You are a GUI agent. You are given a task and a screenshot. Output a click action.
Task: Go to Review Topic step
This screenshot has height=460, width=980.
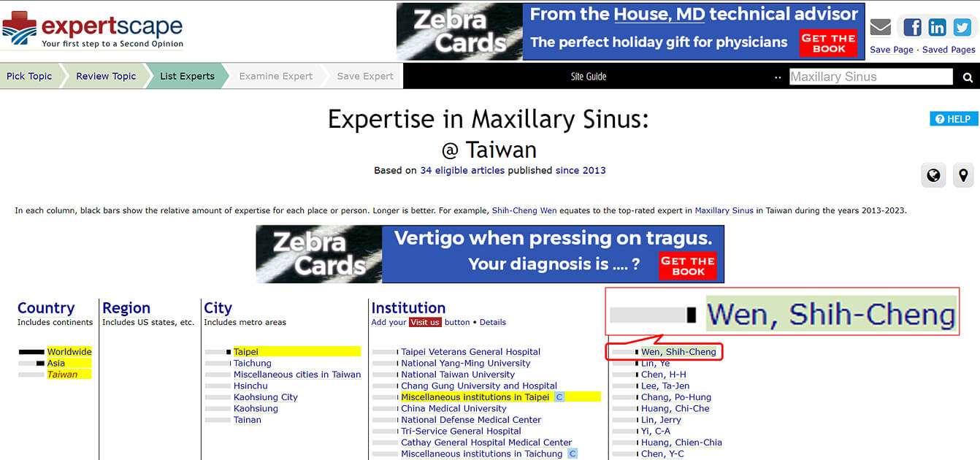click(106, 76)
